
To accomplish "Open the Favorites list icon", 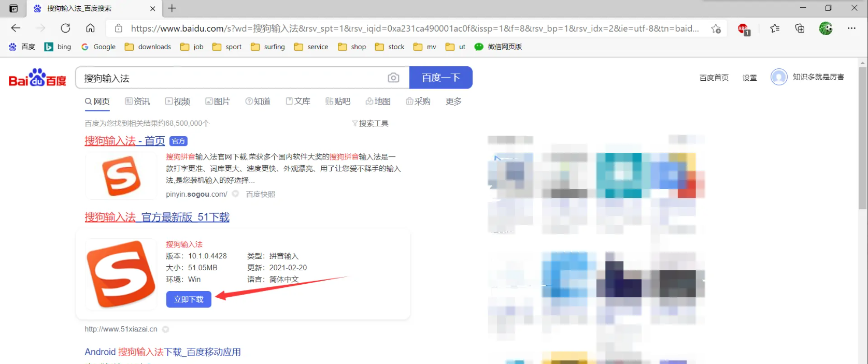I will coord(775,28).
